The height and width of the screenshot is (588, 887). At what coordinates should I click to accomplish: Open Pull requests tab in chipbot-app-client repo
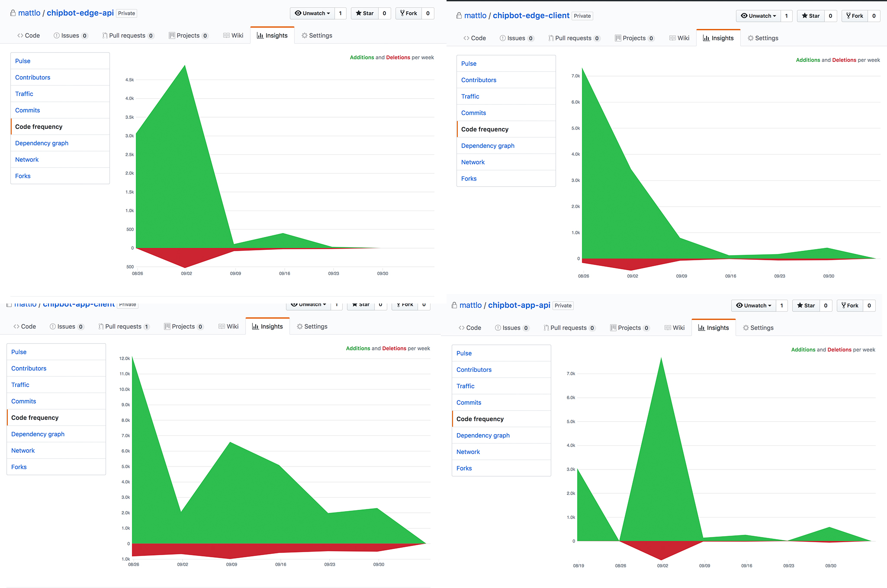tap(124, 326)
